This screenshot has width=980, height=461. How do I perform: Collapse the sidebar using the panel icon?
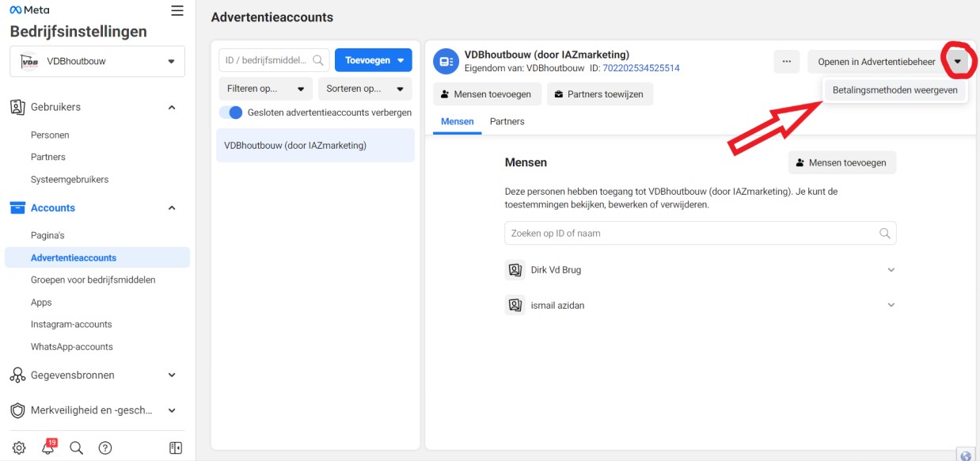176,448
